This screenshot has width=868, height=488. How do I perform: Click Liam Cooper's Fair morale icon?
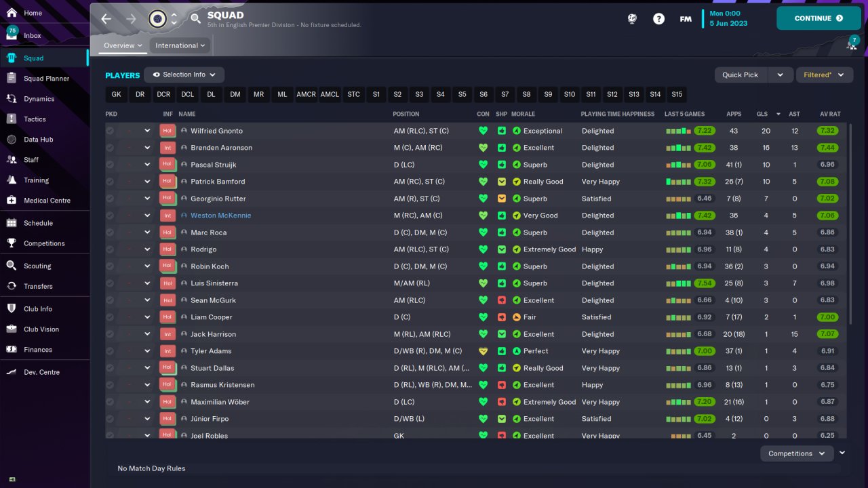pyautogui.click(x=517, y=317)
